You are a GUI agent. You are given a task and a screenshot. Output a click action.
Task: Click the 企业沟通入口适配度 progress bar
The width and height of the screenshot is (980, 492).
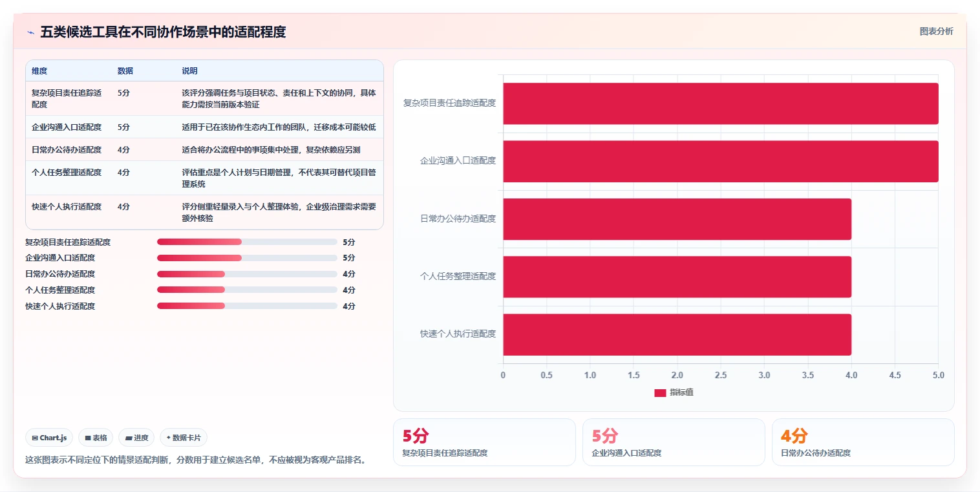tap(247, 258)
